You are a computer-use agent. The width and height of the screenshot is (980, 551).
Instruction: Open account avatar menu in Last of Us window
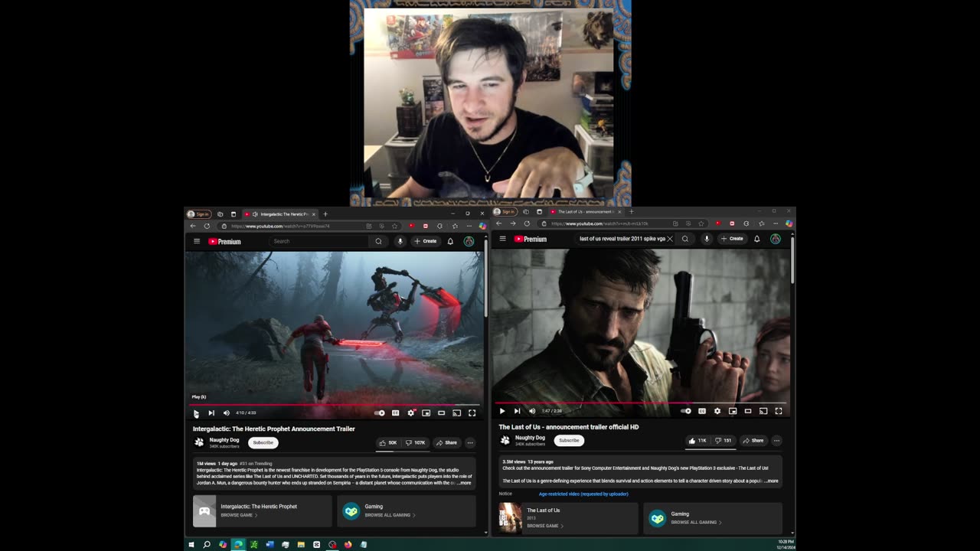[776, 239]
